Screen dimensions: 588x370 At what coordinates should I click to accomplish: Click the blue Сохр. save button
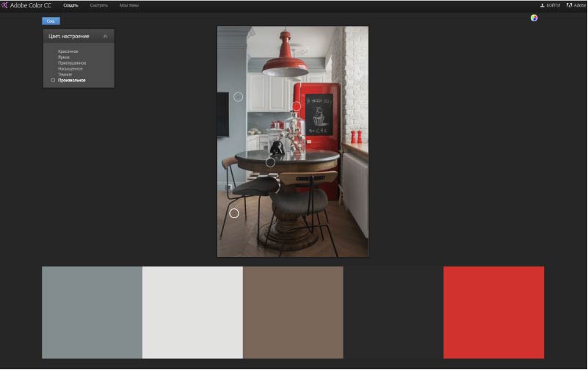(x=51, y=21)
